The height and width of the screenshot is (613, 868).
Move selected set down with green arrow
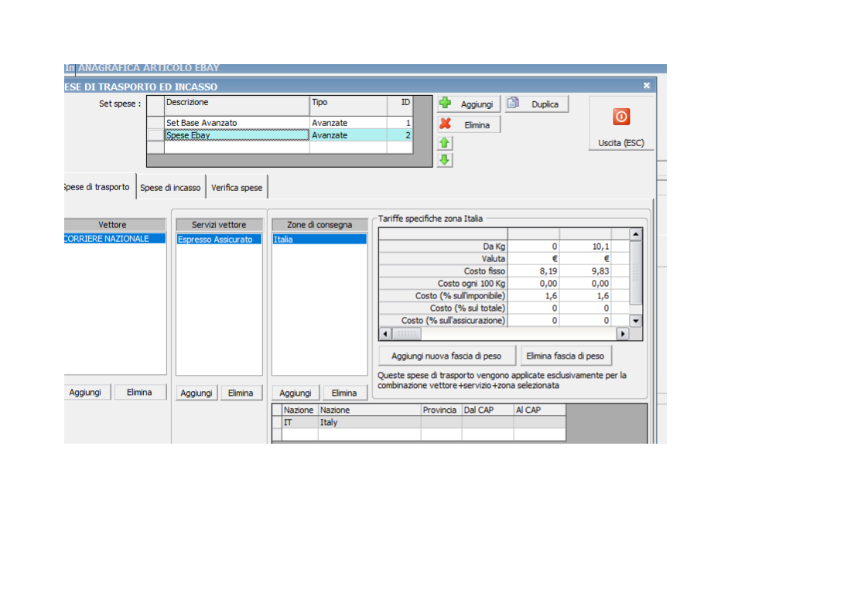pos(445,161)
